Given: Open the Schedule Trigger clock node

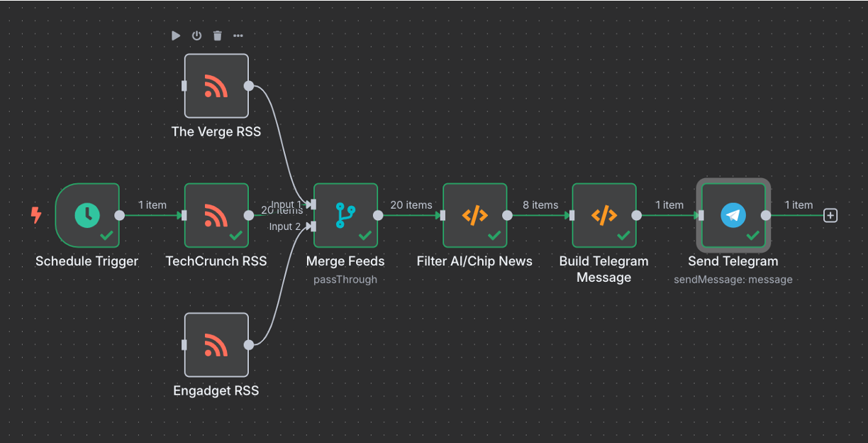Looking at the screenshot, I should coord(87,215).
